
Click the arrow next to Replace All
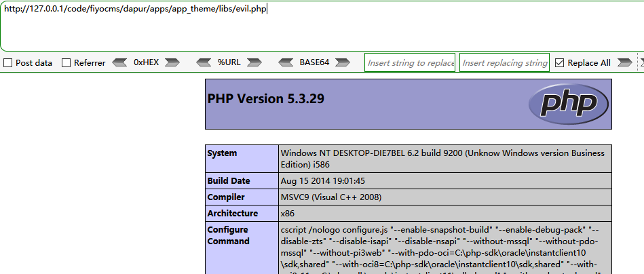point(625,62)
